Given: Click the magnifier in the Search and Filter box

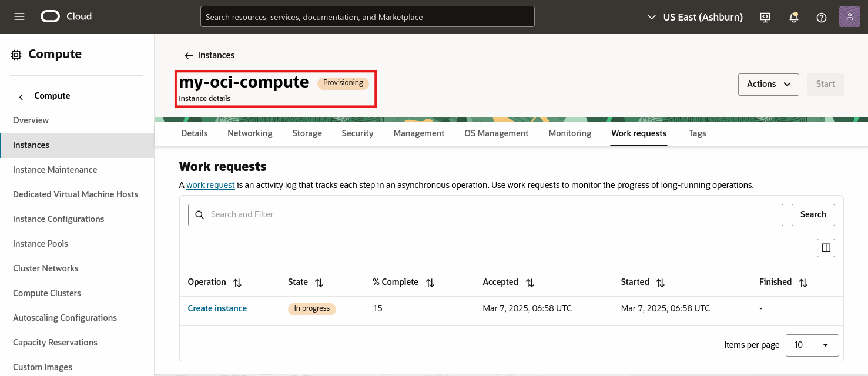Looking at the screenshot, I should (199, 214).
